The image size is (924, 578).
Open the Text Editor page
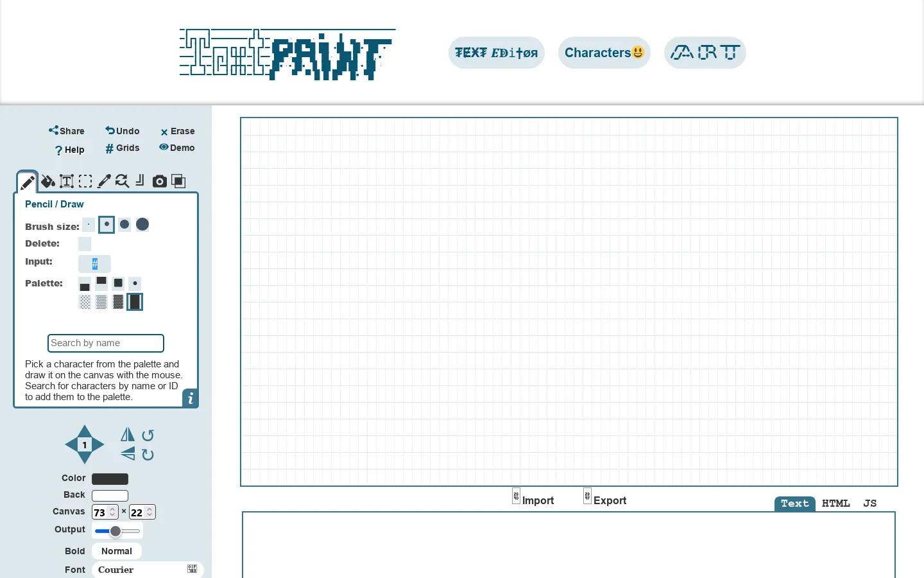coord(497,53)
